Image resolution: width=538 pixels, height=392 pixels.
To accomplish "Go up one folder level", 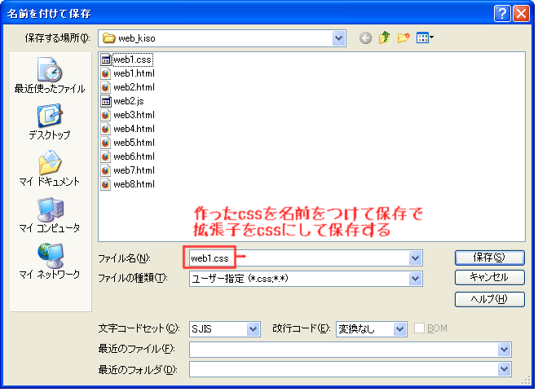I will 385,37.
